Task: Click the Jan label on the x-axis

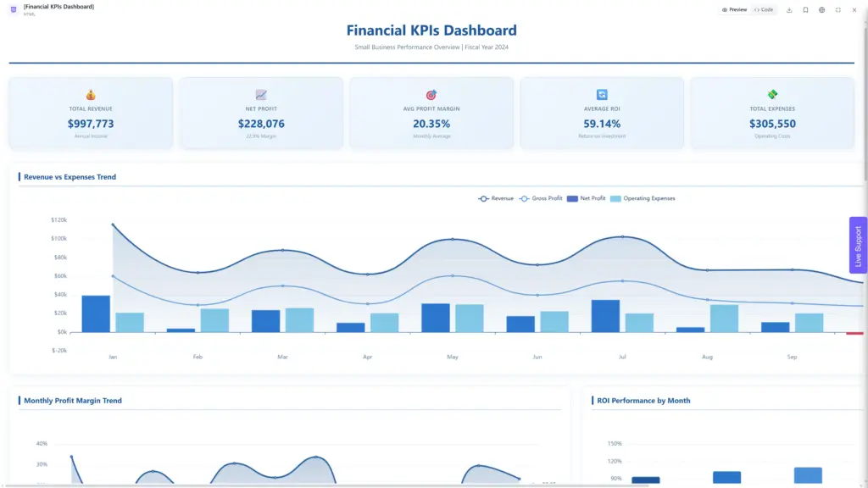Action: click(x=113, y=357)
